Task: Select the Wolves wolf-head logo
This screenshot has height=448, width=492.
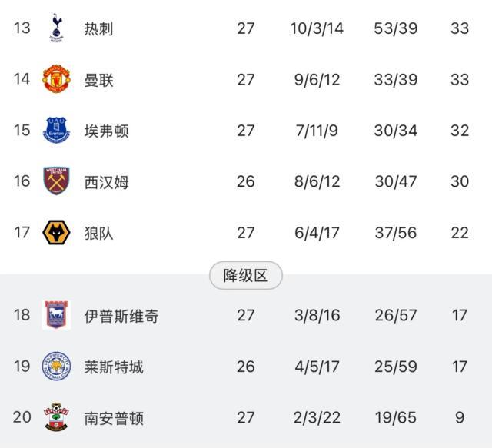Action: (56, 232)
